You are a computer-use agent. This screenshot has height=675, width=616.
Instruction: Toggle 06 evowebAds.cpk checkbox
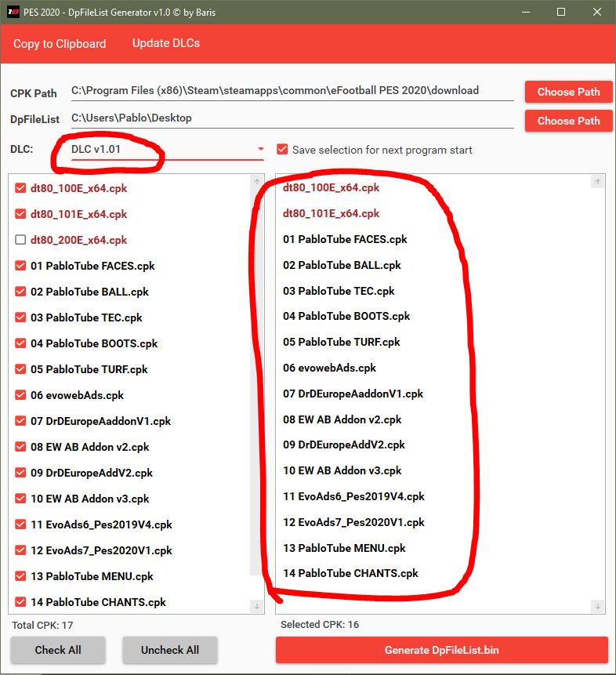click(20, 395)
